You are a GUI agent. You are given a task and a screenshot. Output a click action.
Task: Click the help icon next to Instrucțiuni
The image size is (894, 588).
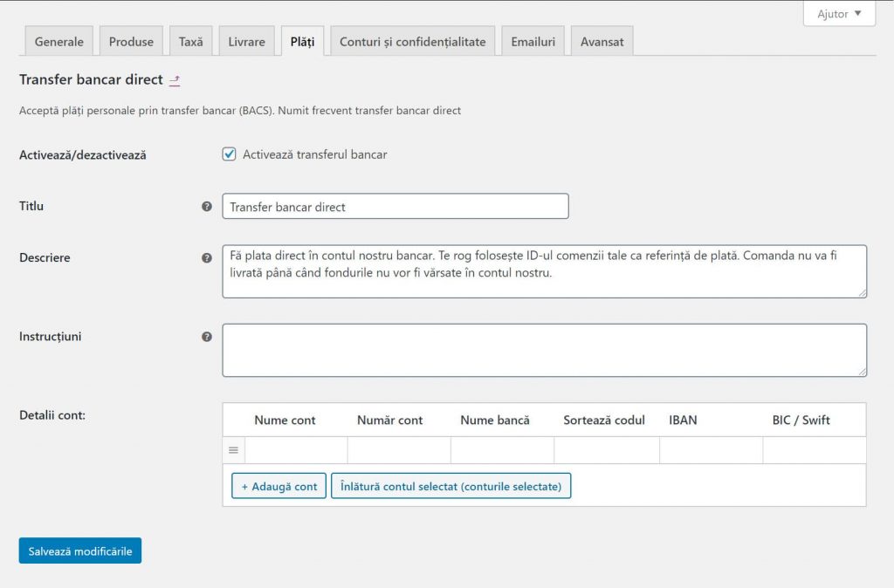coord(207,337)
